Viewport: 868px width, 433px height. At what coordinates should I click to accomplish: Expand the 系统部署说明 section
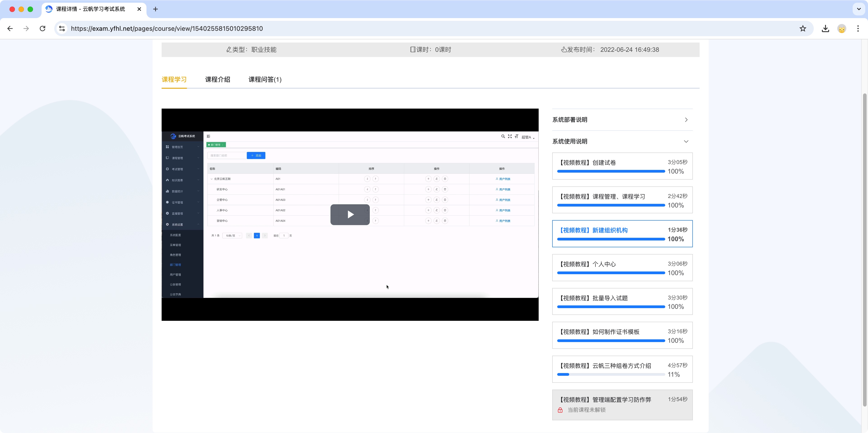pos(622,120)
